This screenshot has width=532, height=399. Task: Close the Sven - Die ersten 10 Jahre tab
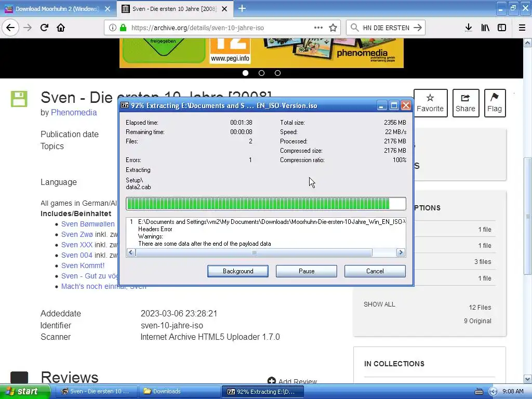(224, 9)
